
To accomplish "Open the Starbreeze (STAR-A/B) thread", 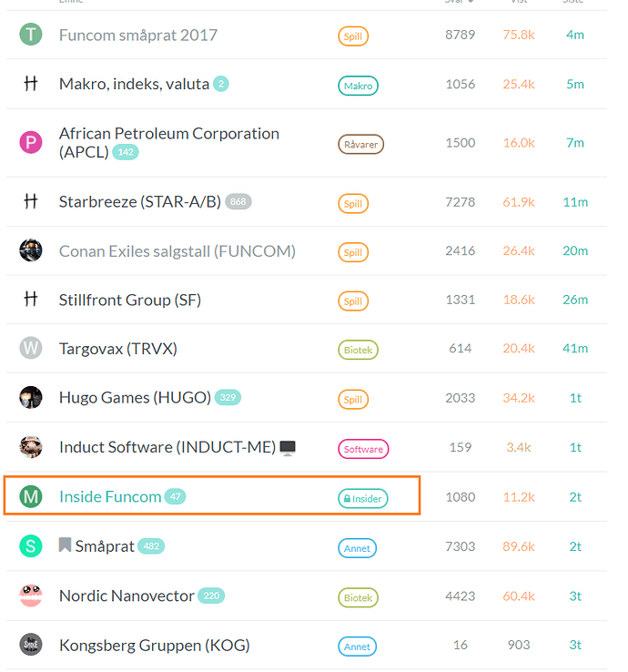I will [140, 202].
